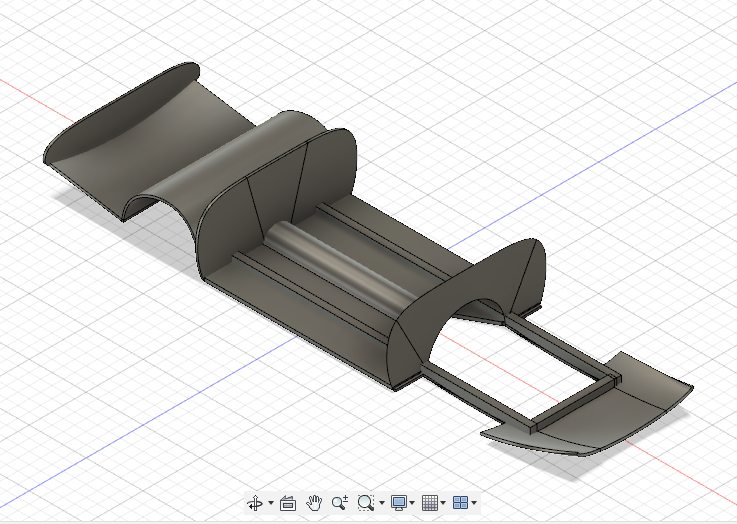
Task: Open the Grid and Snaps dropdown arrow
Action: pos(443,503)
